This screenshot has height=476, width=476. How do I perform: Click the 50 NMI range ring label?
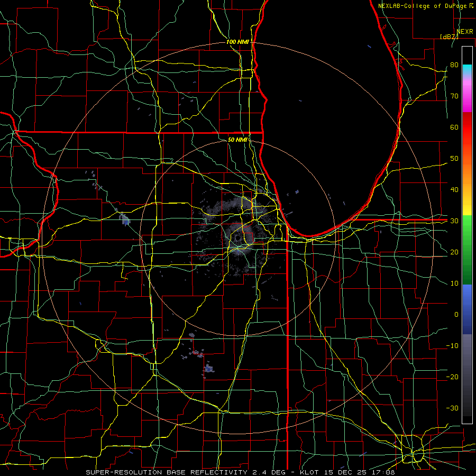click(237, 140)
